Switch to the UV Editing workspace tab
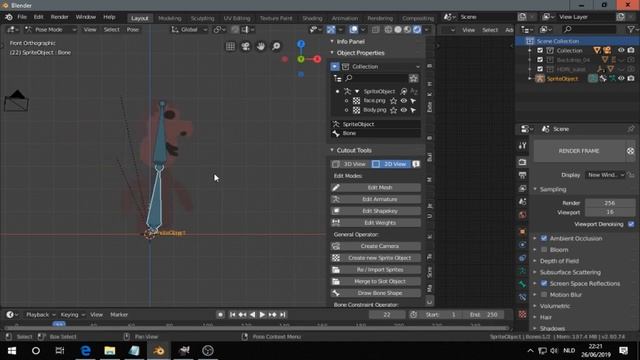640x360 pixels. tap(237, 18)
